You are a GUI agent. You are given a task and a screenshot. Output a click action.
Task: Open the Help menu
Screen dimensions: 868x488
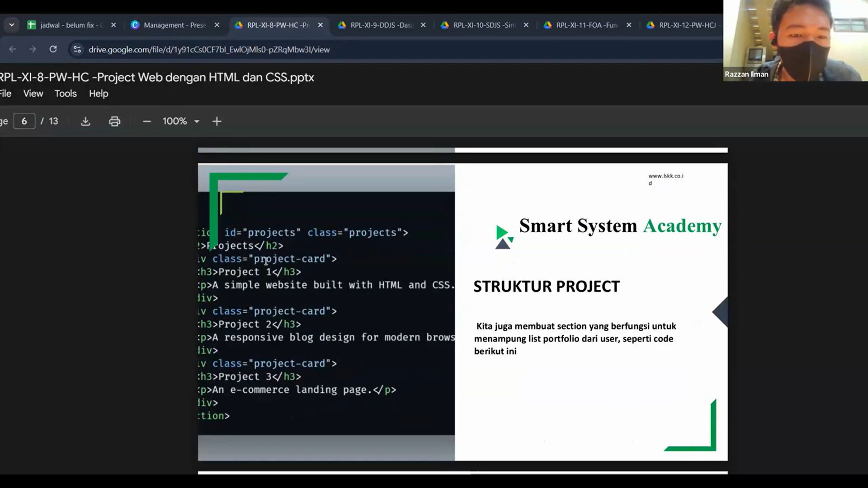[99, 94]
